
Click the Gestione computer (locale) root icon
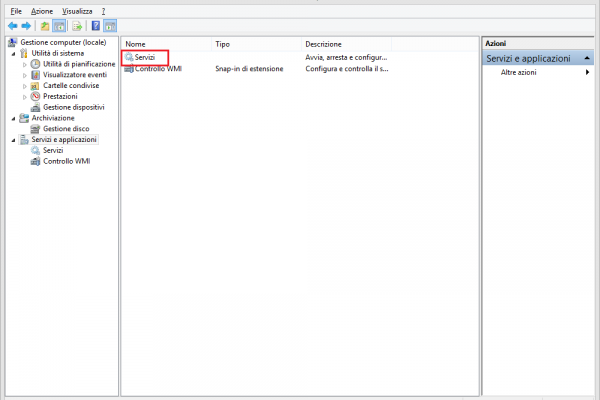(13, 42)
